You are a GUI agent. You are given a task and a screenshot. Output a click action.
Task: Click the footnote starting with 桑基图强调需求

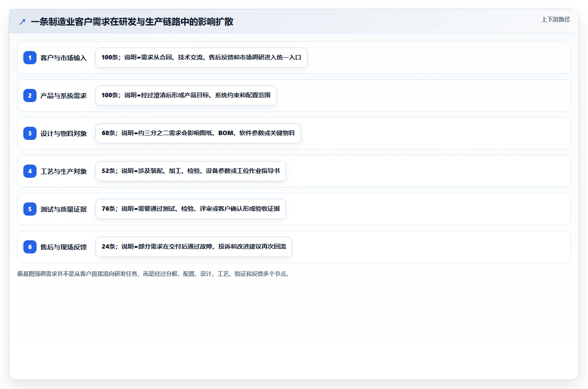point(153,274)
